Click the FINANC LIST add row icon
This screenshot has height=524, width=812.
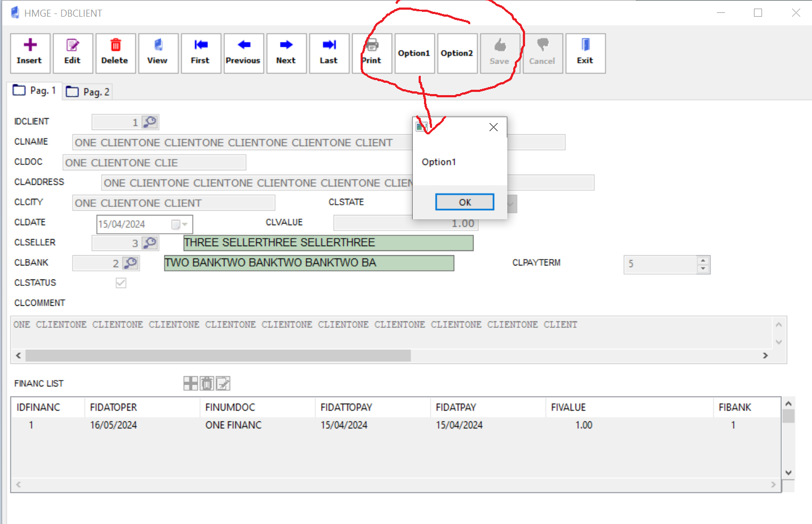[190, 383]
